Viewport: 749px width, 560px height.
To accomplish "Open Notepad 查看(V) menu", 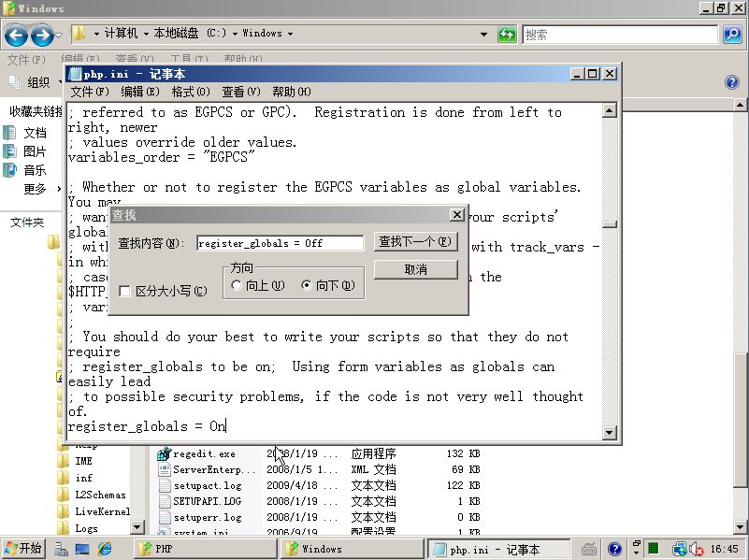I will [240, 92].
